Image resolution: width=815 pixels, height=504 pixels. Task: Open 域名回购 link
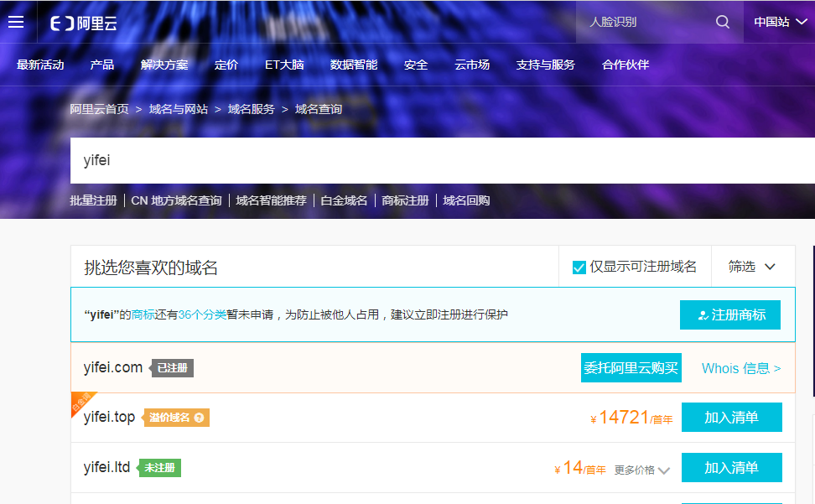pos(466,200)
